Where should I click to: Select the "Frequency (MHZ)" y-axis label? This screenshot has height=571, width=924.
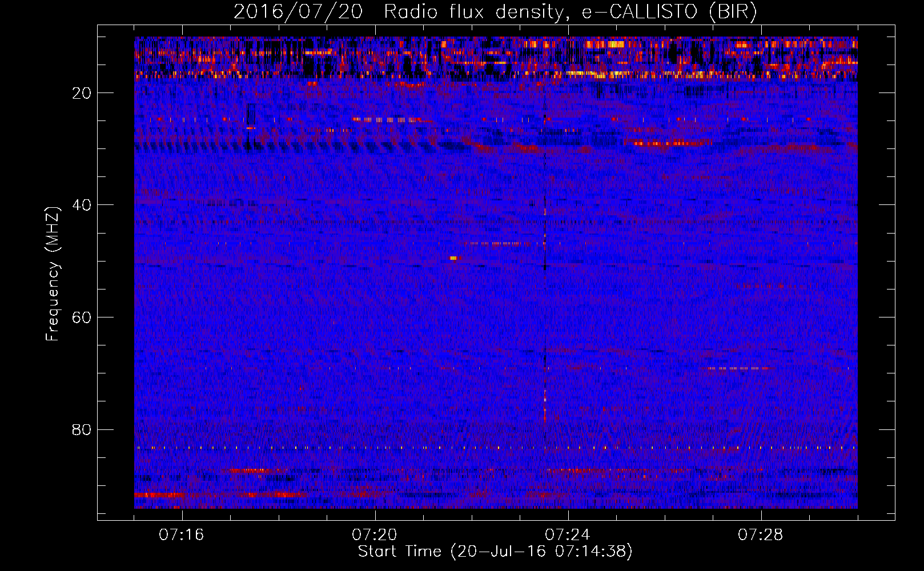(53, 274)
